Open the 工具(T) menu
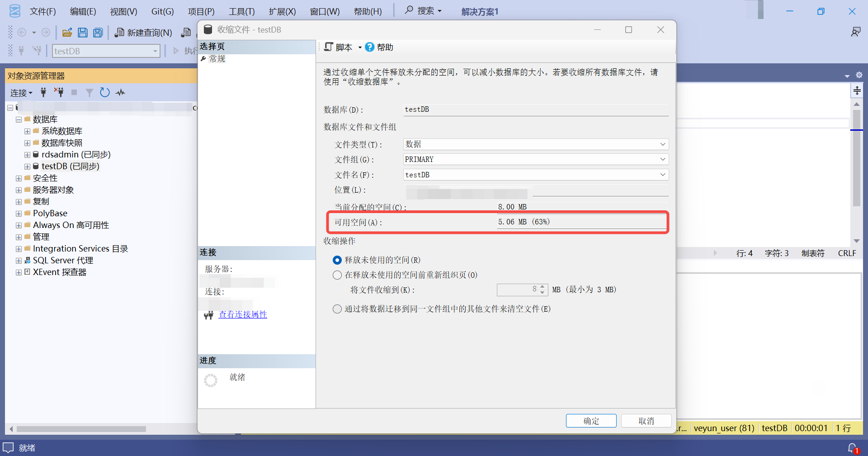This screenshot has width=868, height=456. (x=241, y=11)
